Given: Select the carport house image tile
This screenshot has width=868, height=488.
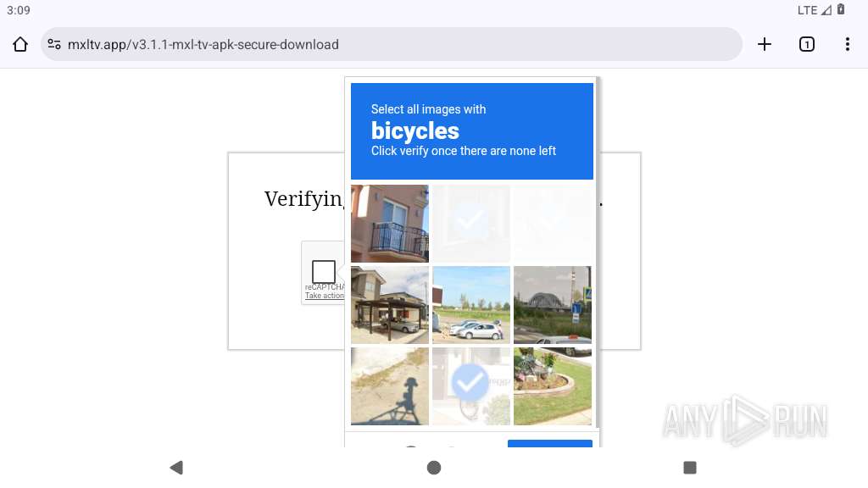Looking at the screenshot, I should pos(390,305).
